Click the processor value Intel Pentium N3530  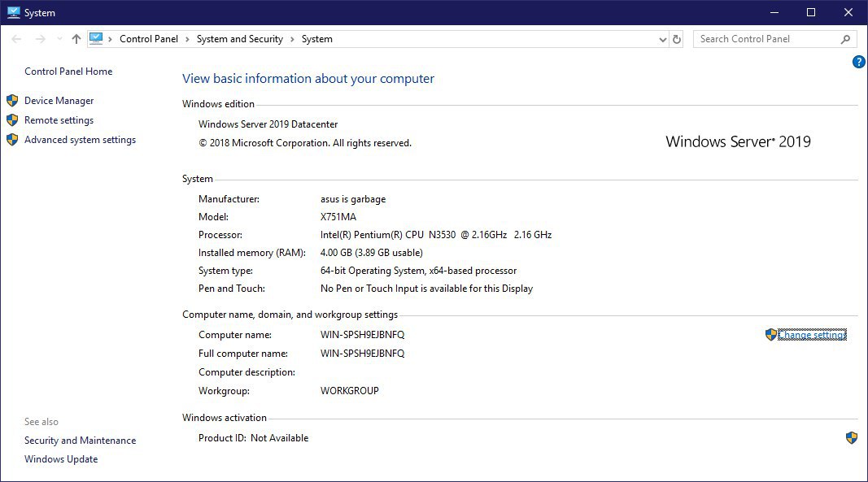pos(436,235)
